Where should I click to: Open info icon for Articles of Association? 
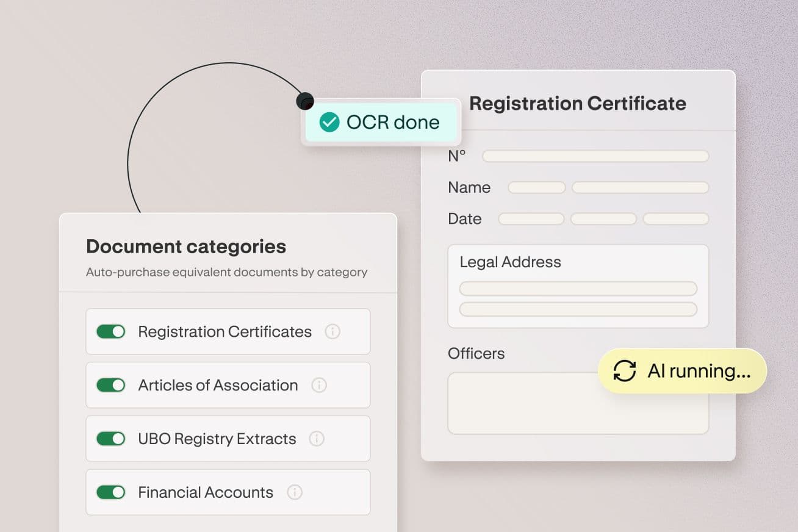tap(319, 385)
